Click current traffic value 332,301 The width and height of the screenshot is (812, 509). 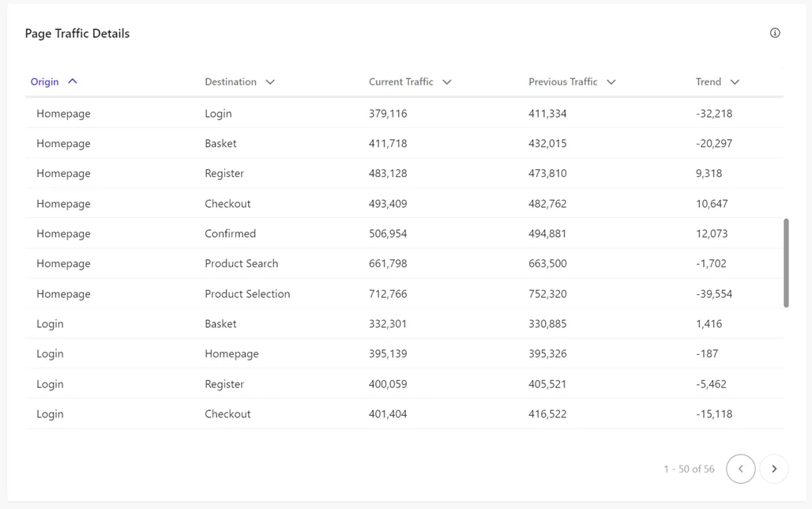point(388,324)
